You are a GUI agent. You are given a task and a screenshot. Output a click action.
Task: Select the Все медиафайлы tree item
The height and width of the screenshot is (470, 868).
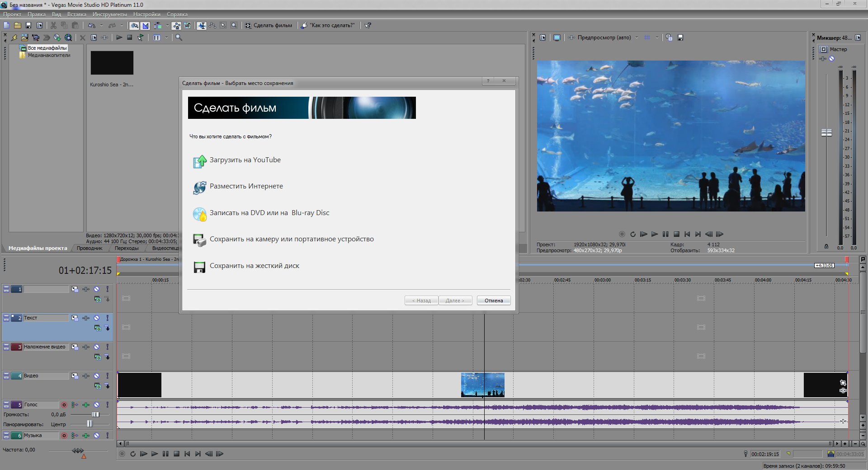click(47, 48)
